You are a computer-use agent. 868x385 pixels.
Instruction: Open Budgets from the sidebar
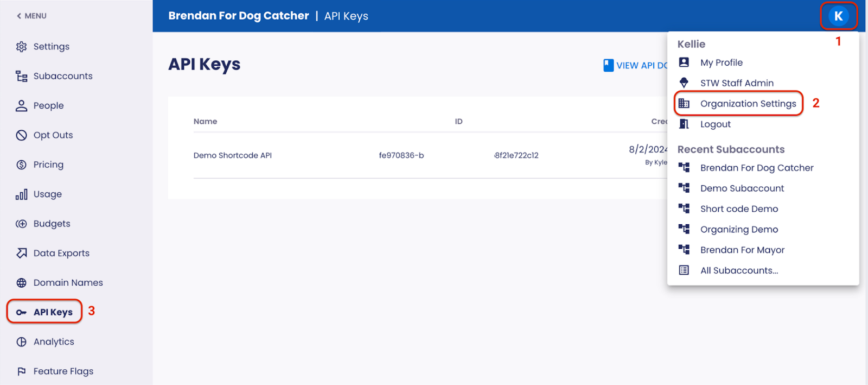pyautogui.click(x=52, y=224)
